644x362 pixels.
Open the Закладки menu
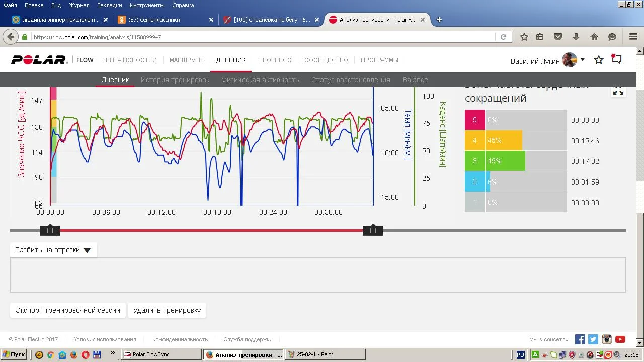coord(110,5)
